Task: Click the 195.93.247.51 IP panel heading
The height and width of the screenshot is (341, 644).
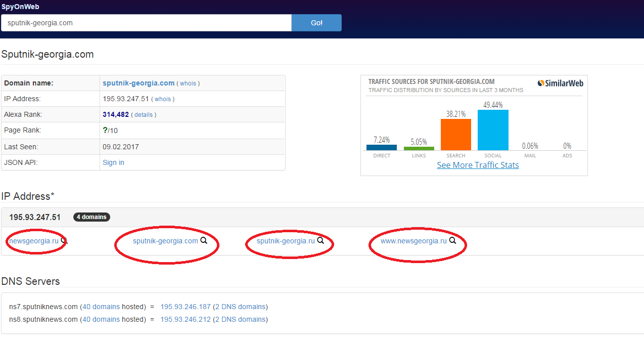Action: click(35, 217)
